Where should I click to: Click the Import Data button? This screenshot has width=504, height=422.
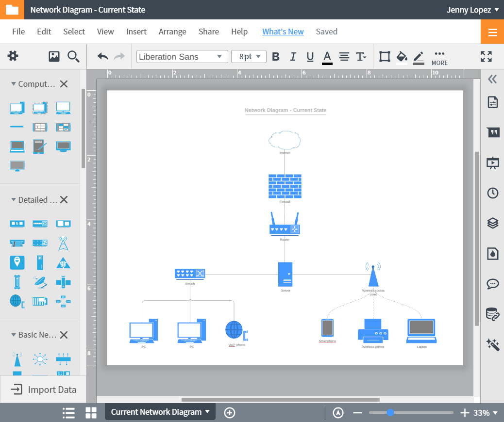(43, 389)
